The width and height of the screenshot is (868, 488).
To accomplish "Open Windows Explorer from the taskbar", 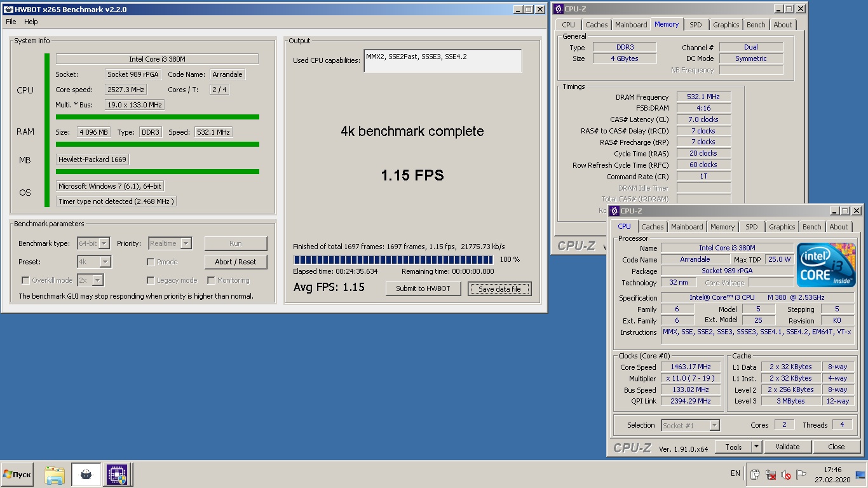I will tap(55, 475).
